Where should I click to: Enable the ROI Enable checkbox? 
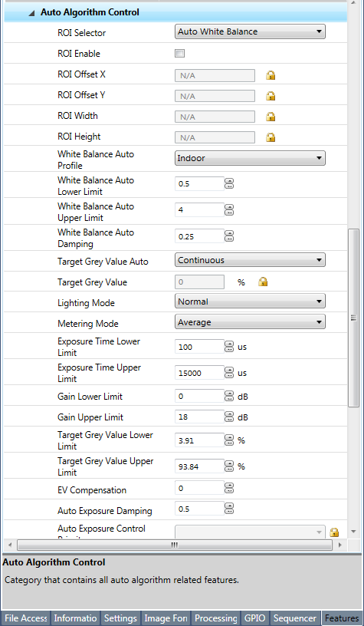180,54
